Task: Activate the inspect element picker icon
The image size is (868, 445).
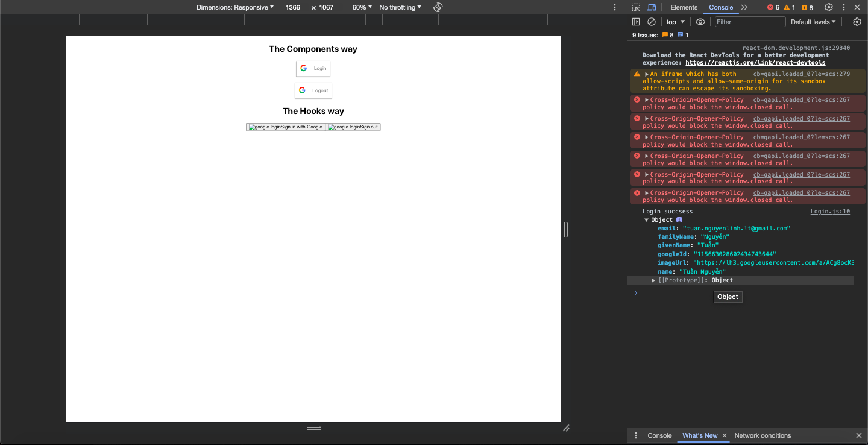Action: pyautogui.click(x=636, y=7)
